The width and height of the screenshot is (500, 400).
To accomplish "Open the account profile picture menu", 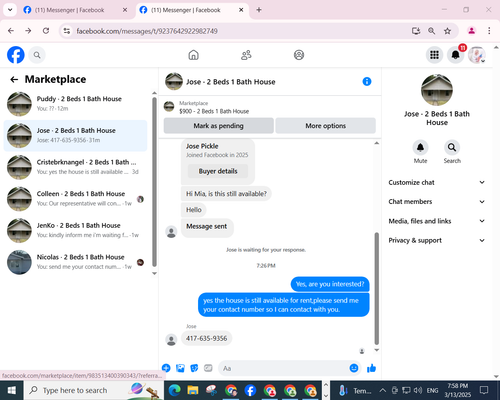I will pyautogui.click(x=477, y=55).
